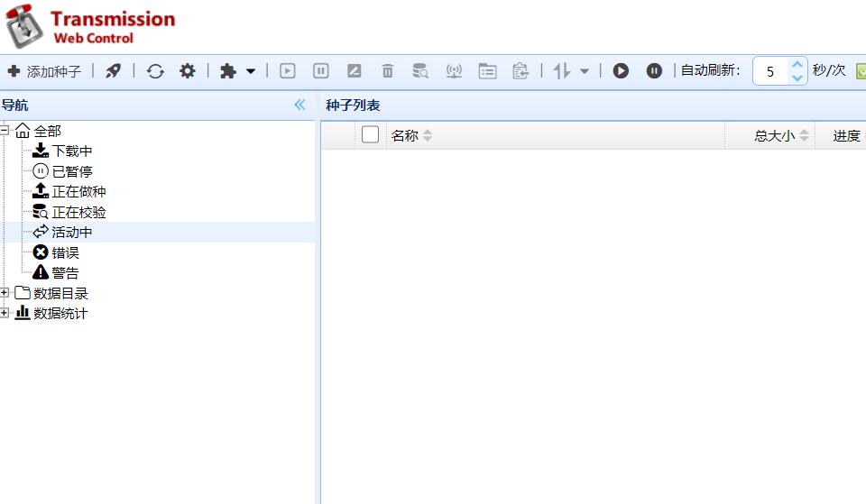Toggle the select-all checkbox in torrent list
The image size is (866, 504).
coord(370,135)
